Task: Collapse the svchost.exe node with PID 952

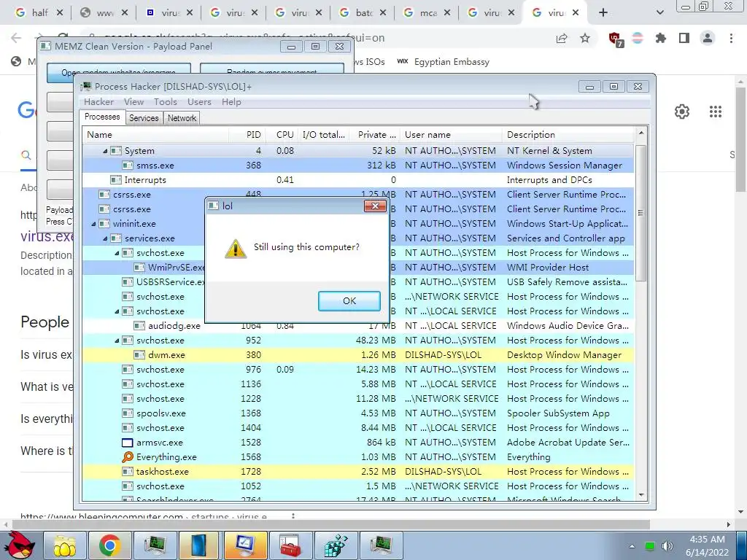Action: (x=117, y=341)
